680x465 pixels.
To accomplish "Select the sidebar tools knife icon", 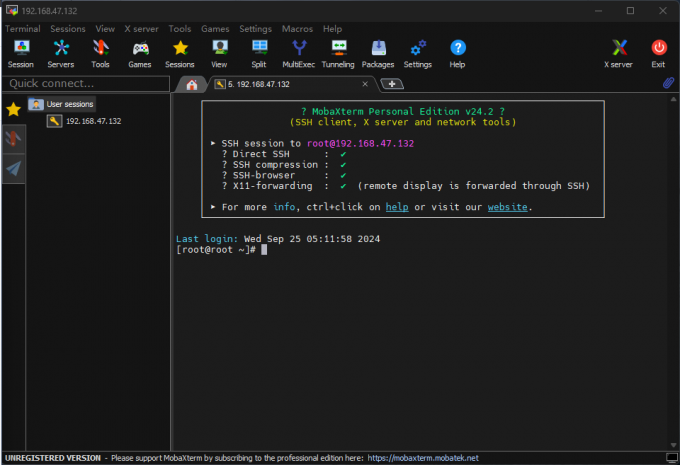I will (13, 139).
